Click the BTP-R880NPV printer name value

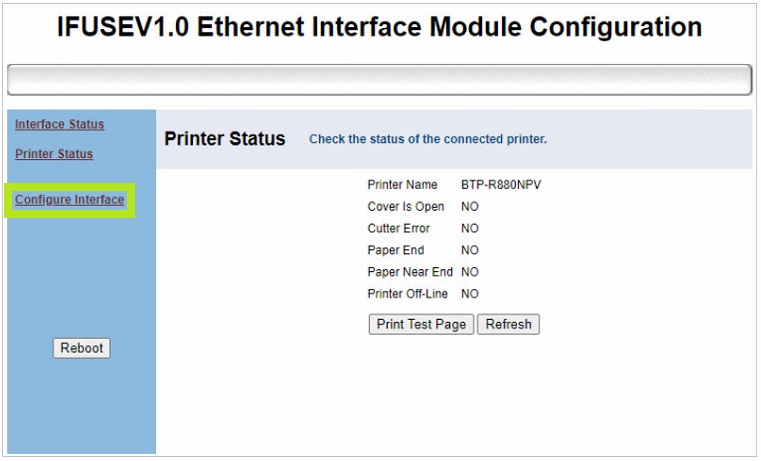click(x=501, y=185)
